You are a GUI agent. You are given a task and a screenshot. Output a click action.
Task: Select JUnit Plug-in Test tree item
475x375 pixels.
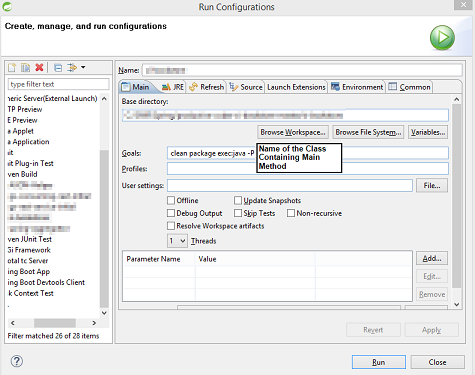click(x=30, y=163)
